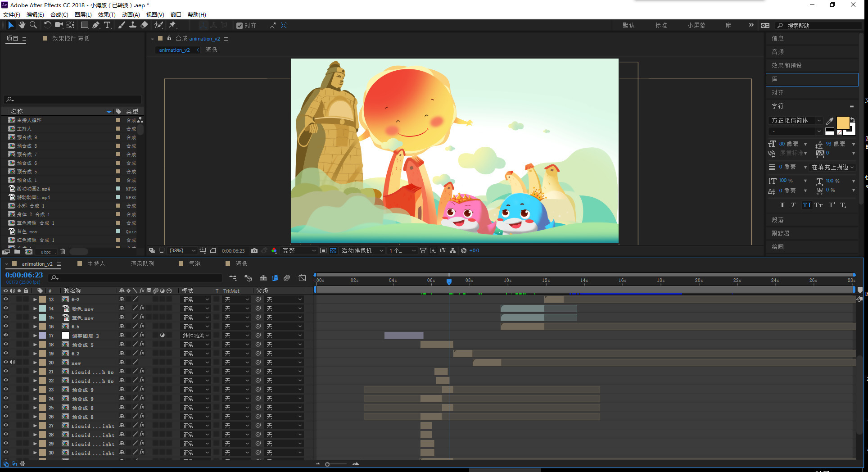Open the 效果和预设 panel
This screenshot has width=868, height=472.
point(787,65)
